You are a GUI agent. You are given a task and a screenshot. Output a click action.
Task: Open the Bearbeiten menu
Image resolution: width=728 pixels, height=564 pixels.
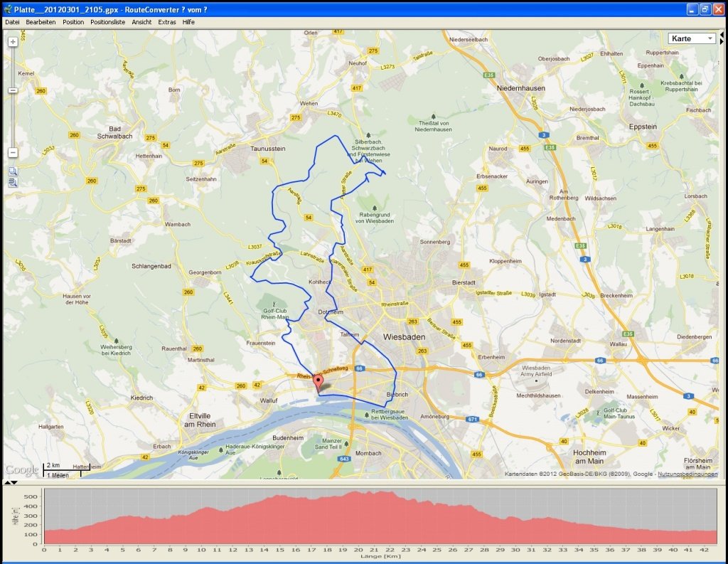tap(41, 22)
